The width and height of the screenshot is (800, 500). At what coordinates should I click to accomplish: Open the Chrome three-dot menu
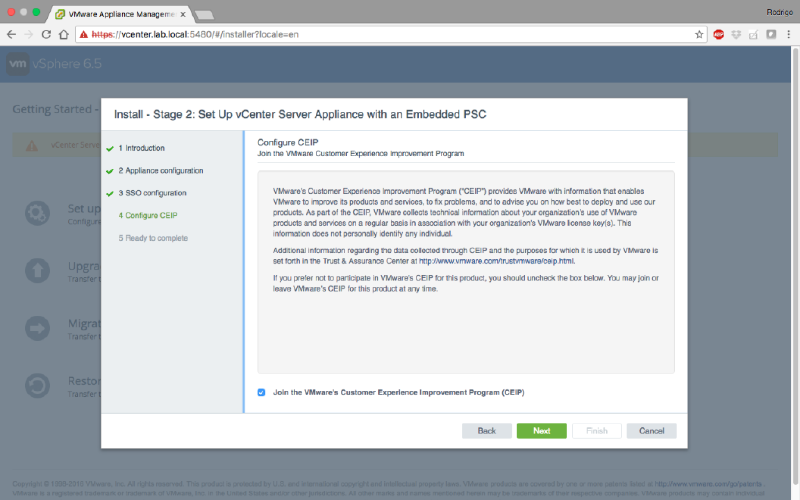pos(789,34)
